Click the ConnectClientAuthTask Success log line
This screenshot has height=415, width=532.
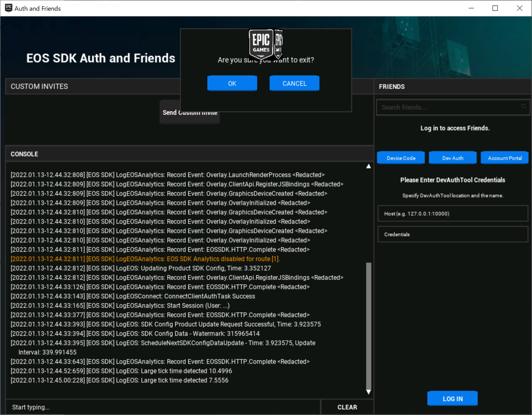(x=133, y=296)
